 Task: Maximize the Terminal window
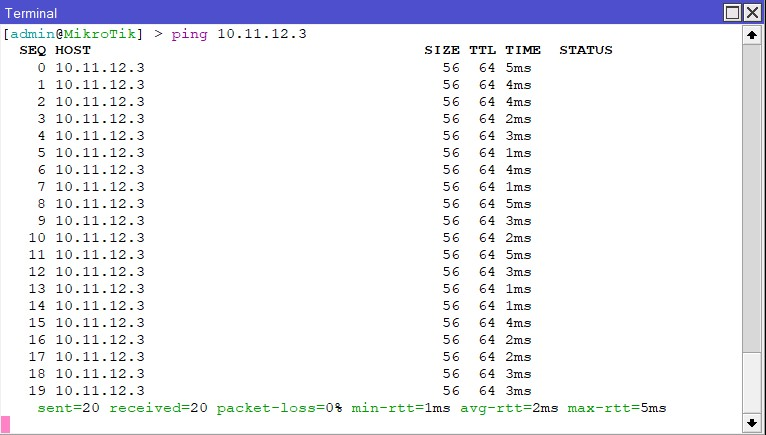point(732,13)
